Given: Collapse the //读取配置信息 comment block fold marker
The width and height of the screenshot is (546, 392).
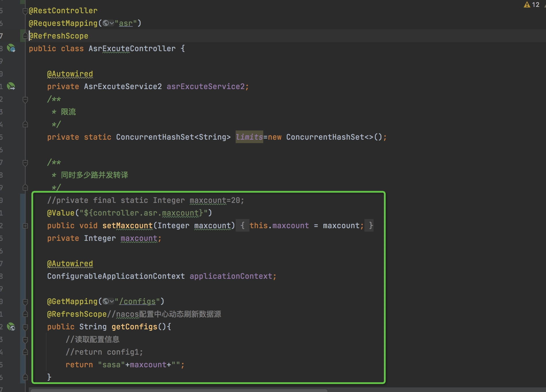Looking at the screenshot, I should pyautogui.click(x=25, y=340).
